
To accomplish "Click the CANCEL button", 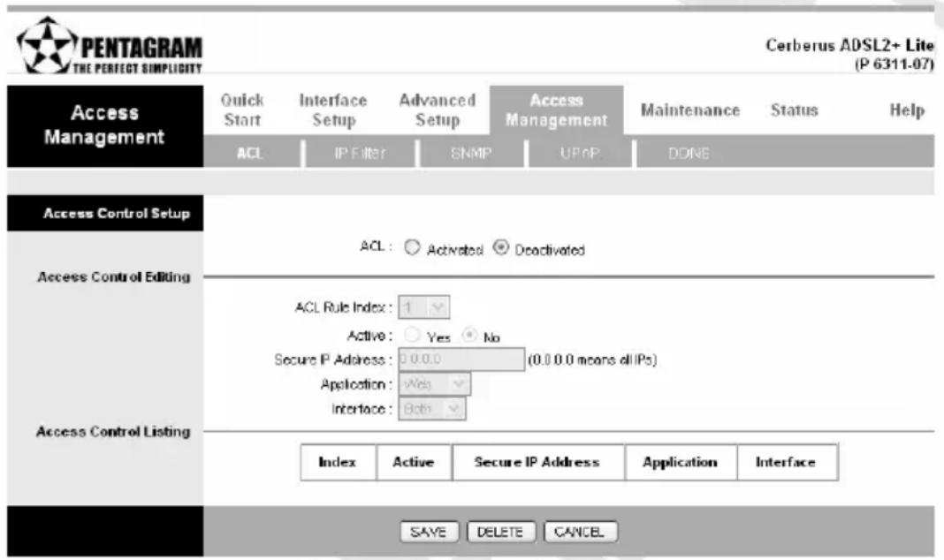I will coord(580,532).
